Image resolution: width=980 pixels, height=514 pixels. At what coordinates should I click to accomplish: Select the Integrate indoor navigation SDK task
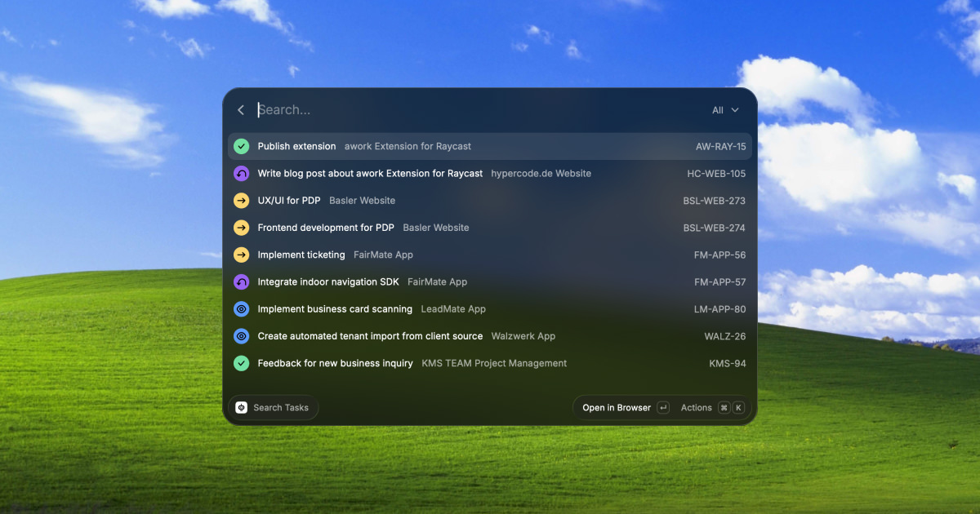(489, 281)
